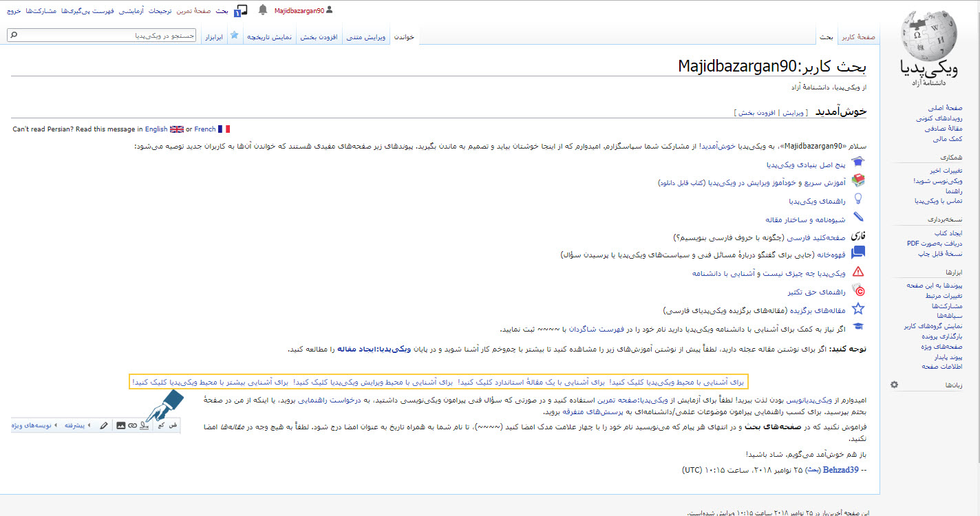Click ویرایش link next to خوش‌آمدید heading
Viewport: 980px width, 516px height.
tap(793, 112)
